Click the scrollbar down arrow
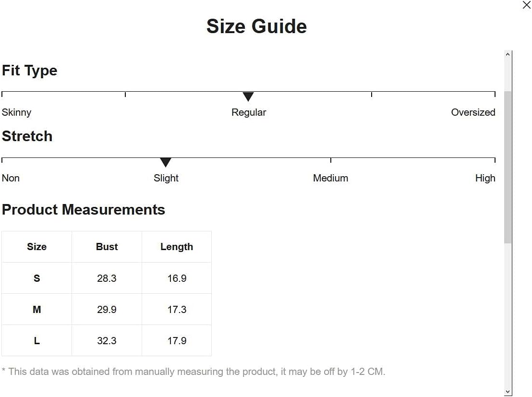Image resolution: width=532 pixels, height=397 pixels. tap(508, 392)
